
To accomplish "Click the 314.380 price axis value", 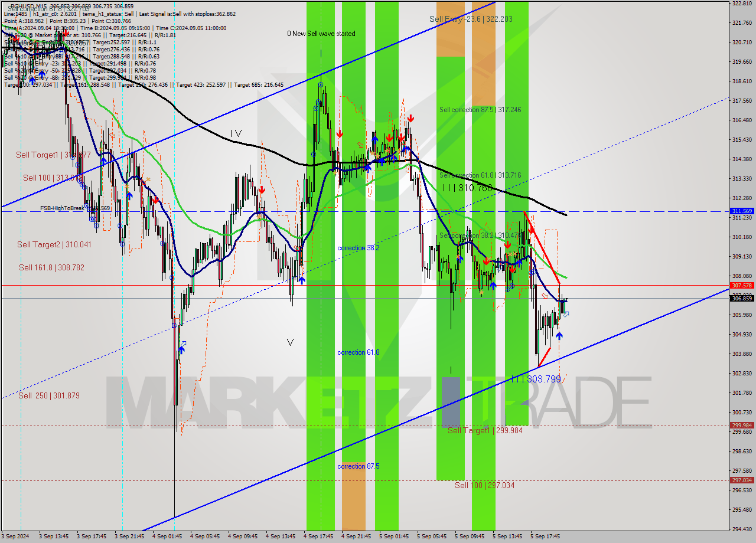I will [742, 159].
